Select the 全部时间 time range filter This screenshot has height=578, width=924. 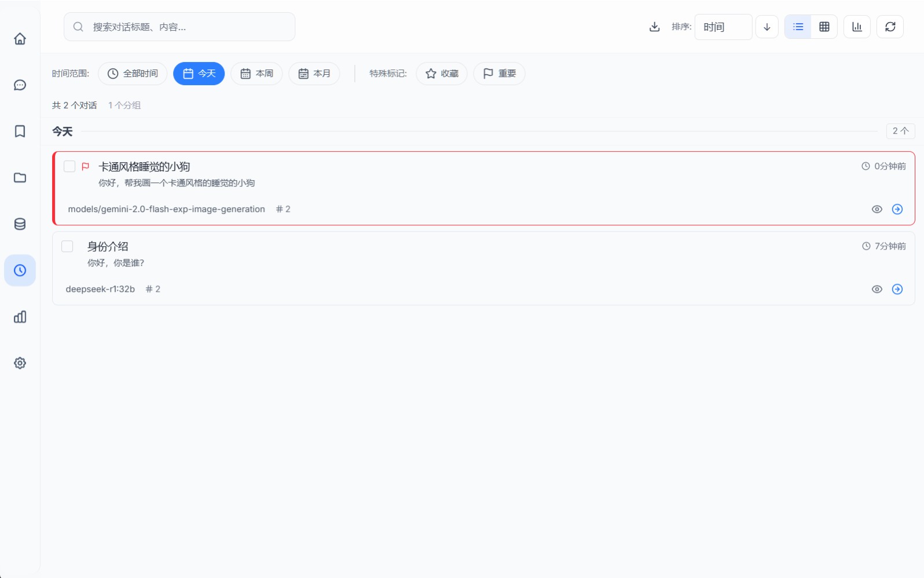pyautogui.click(x=133, y=74)
